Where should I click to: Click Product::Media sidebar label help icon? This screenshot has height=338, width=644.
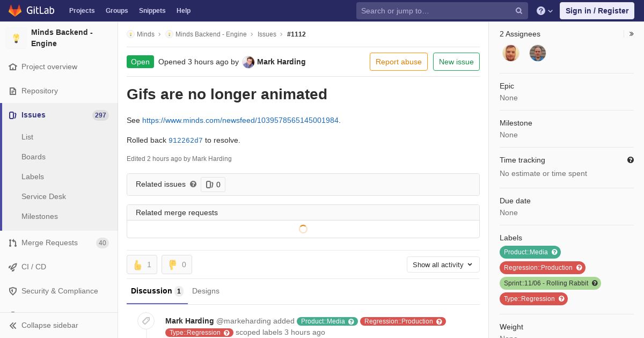555,252
